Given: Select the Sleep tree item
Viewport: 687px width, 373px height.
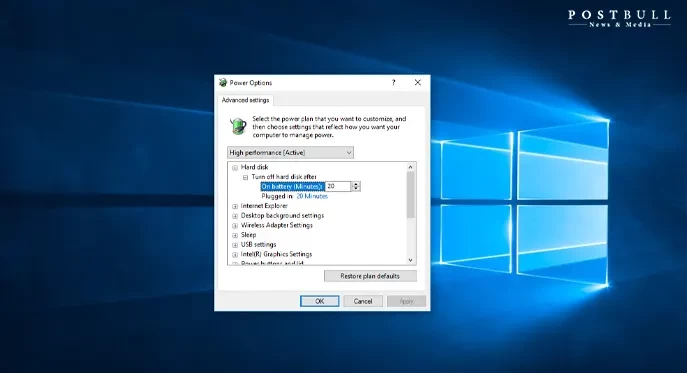Looking at the screenshot, I should click(248, 234).
